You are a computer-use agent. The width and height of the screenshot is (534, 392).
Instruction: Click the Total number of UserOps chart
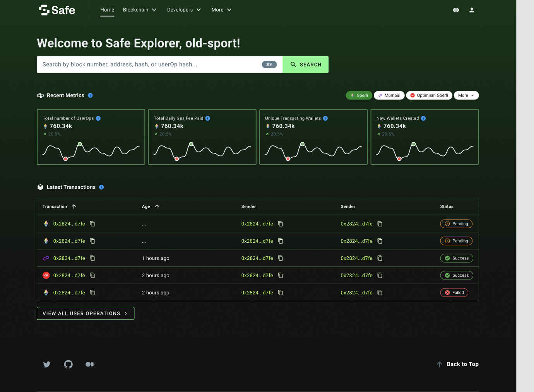[91, 151]
